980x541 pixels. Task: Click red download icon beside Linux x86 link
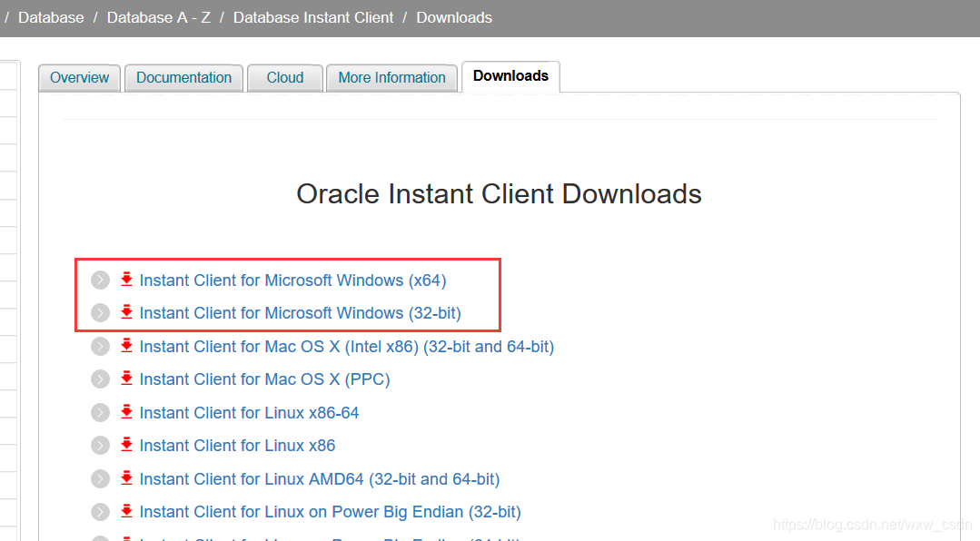click(x=126, y=444)
